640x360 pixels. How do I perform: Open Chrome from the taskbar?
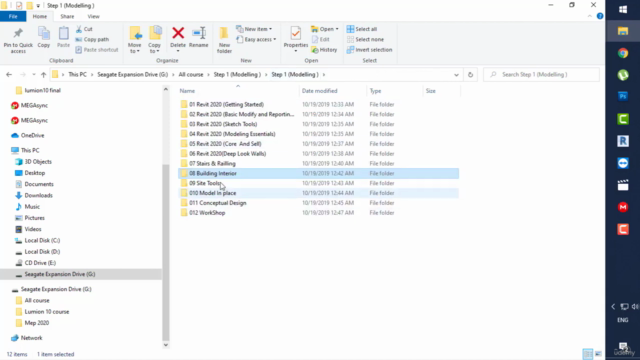click(x=623, y=53)
